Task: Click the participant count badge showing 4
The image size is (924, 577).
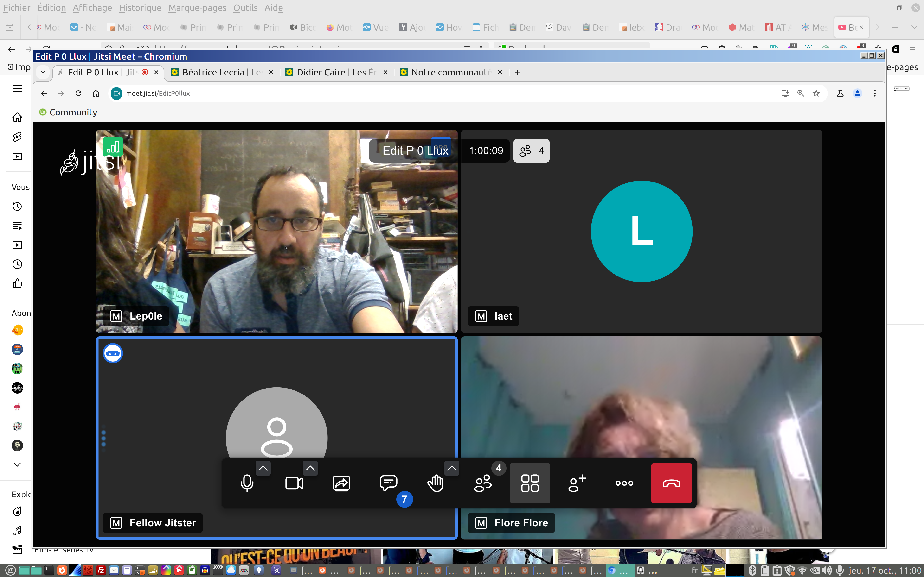Action: [531, 151]
